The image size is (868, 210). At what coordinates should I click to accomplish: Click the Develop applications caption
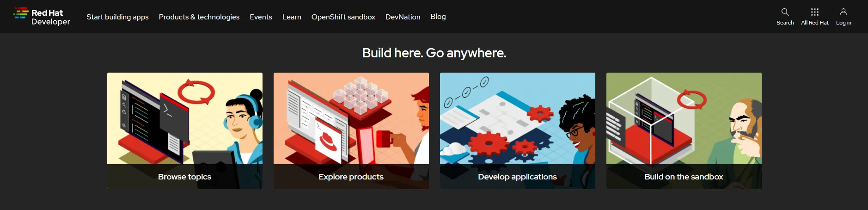click(x=517, y=177)
